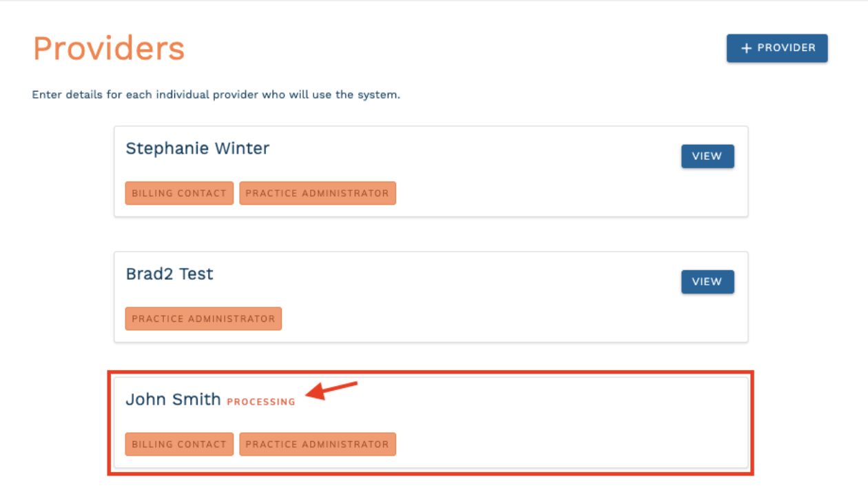Select Stephanie Winter's PRACTICE ADMINISTRATOR tag
Image resolution: width=868 pixels, height=499 pixels.
click(318, 194)
